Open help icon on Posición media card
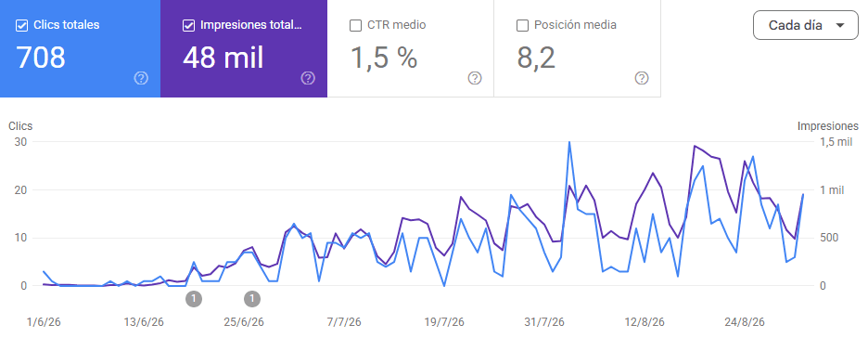This screenshot has height=351, width=868. 641,78
